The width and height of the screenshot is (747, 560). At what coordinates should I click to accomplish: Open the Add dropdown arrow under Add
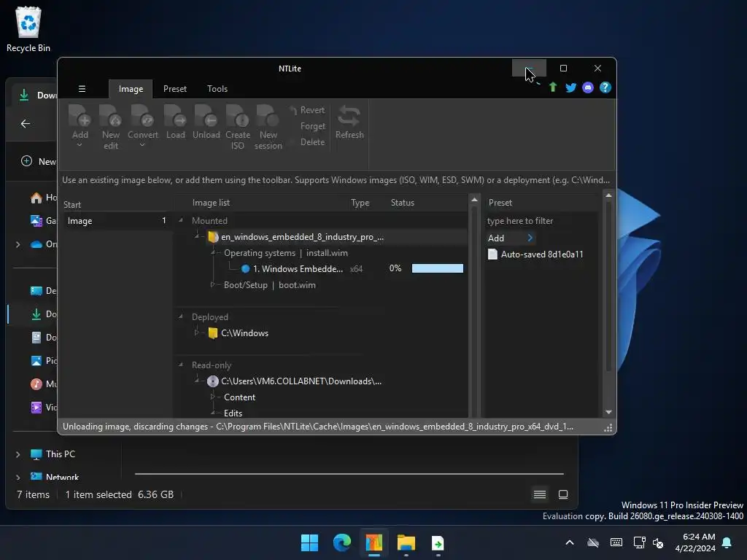coord(80,145)
